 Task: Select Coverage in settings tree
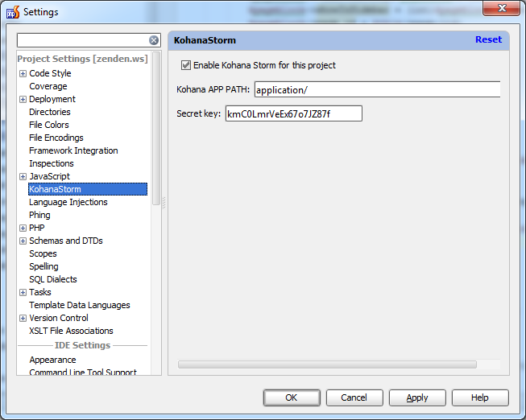click(48, 86)
